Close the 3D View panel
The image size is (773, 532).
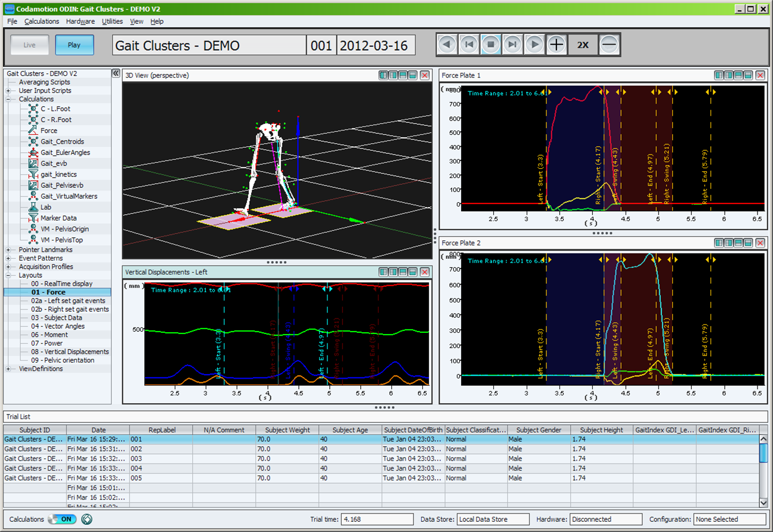(425, 75)
